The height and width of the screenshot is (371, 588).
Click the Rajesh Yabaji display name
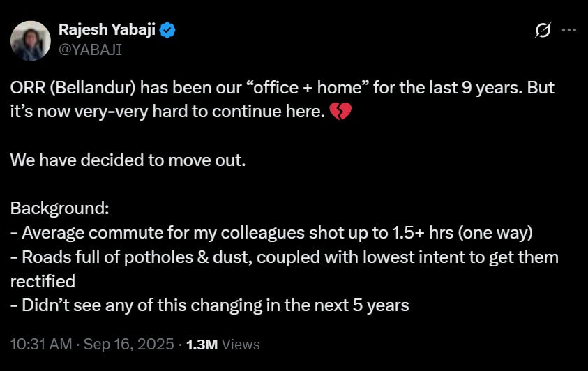[x=107, y=31]
